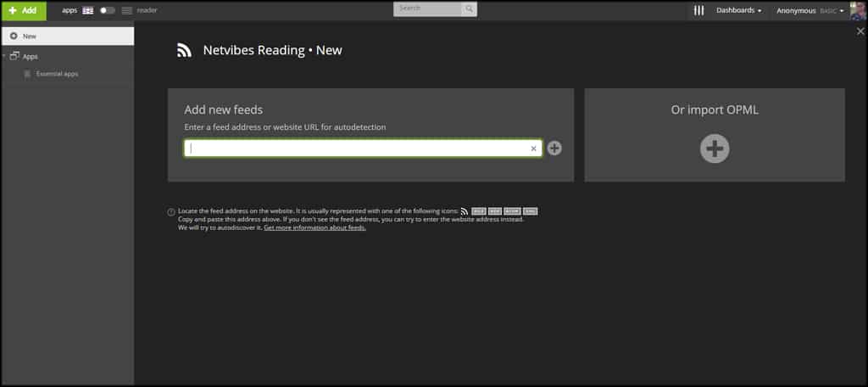Select the apps view grid icon
Screen dimensions: 868x387
click(x=87, y=10)
